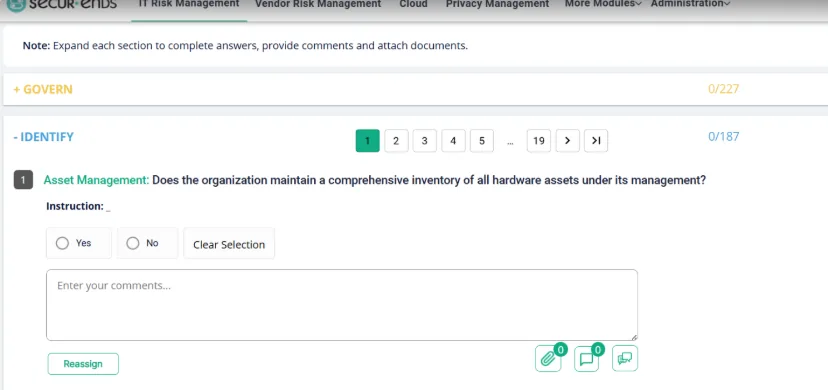Switch to IT Risk Management tab
Image resolution: width=828 pixels, height=390 pixels.
click(x=189, y=4)
